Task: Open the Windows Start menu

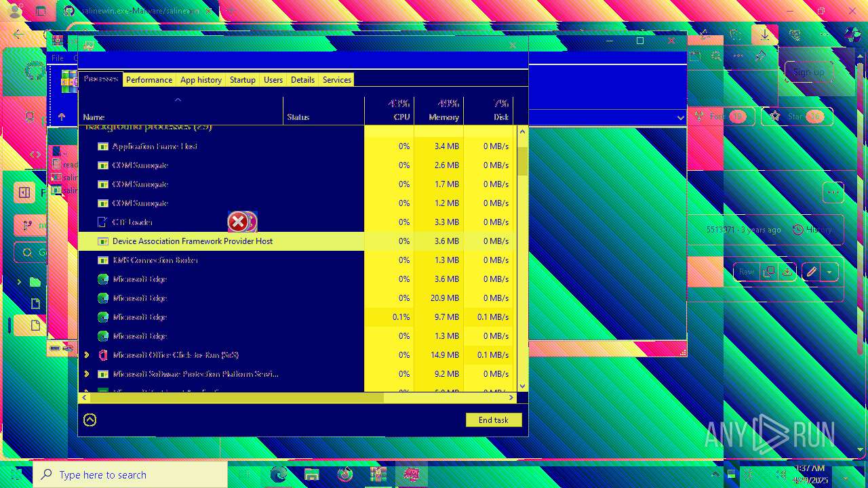Action: (x=16, y=474)
